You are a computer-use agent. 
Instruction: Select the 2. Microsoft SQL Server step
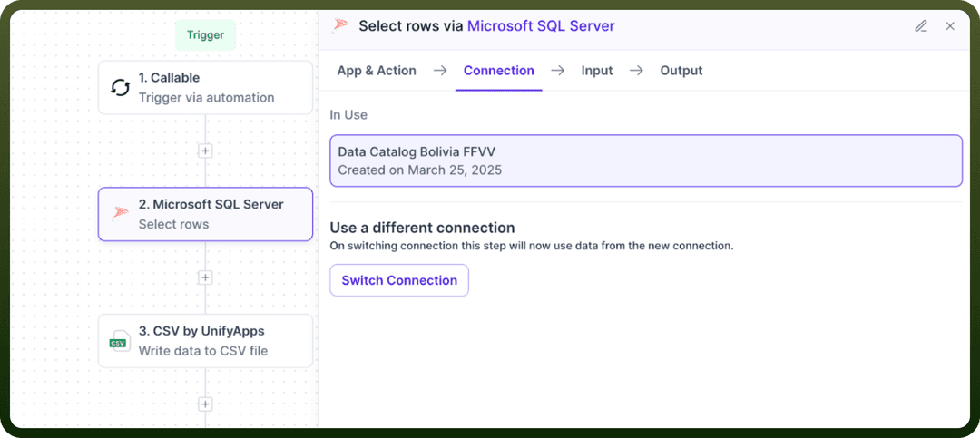coord(205,214)
